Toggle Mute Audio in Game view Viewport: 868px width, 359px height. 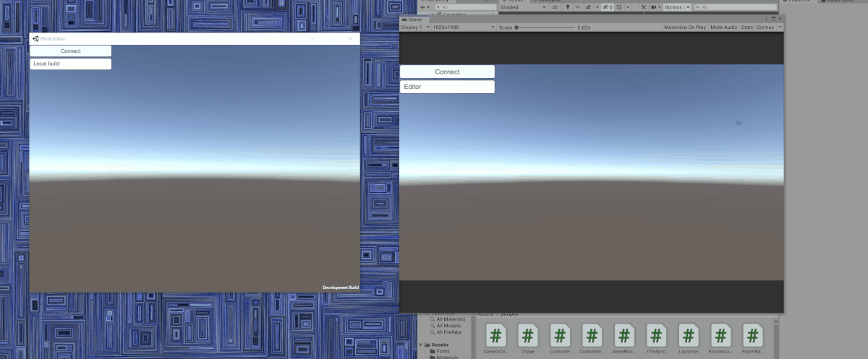click(723, 27)
